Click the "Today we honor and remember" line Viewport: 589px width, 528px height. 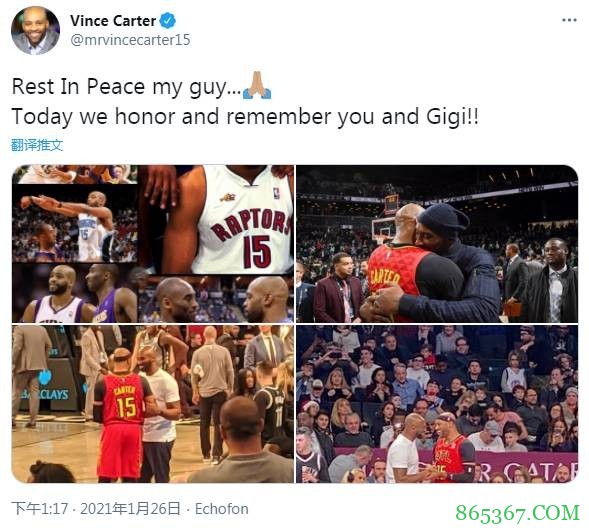coord(173,116)
